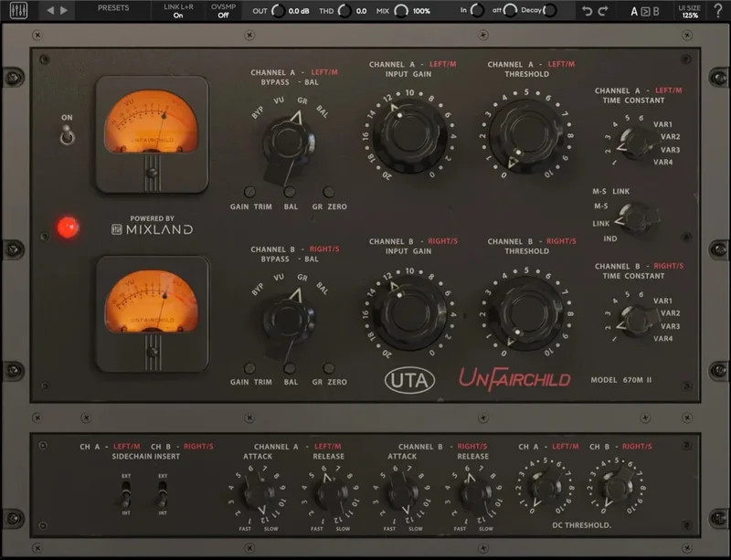The height and width of the screenshot is (560, 731).
Task: Click the UnFairchild red logo
Action: tap(514, 379)
